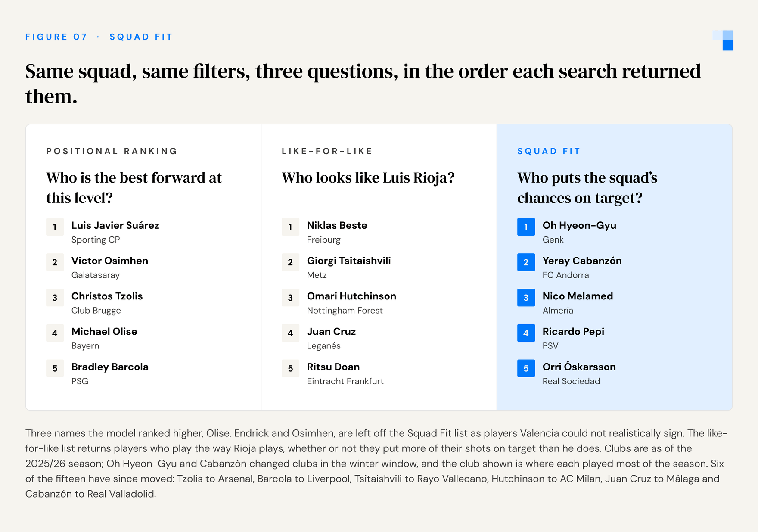Click the Figure 07 Squad Fit label
Screen dimensions: 758x532
(x=99, y=37)
